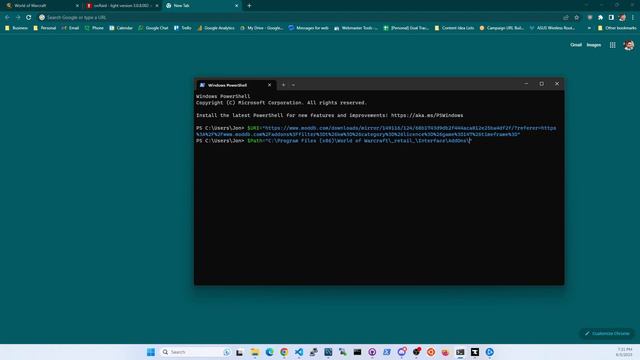Open Images link on New Tab page

pos(594,45)
